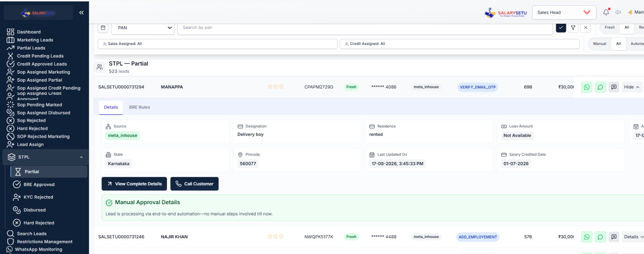The height and width of the screenshot is (254, 644).
Task: Click the SalarySetu logo in header
Action: [x=506, y=13]
